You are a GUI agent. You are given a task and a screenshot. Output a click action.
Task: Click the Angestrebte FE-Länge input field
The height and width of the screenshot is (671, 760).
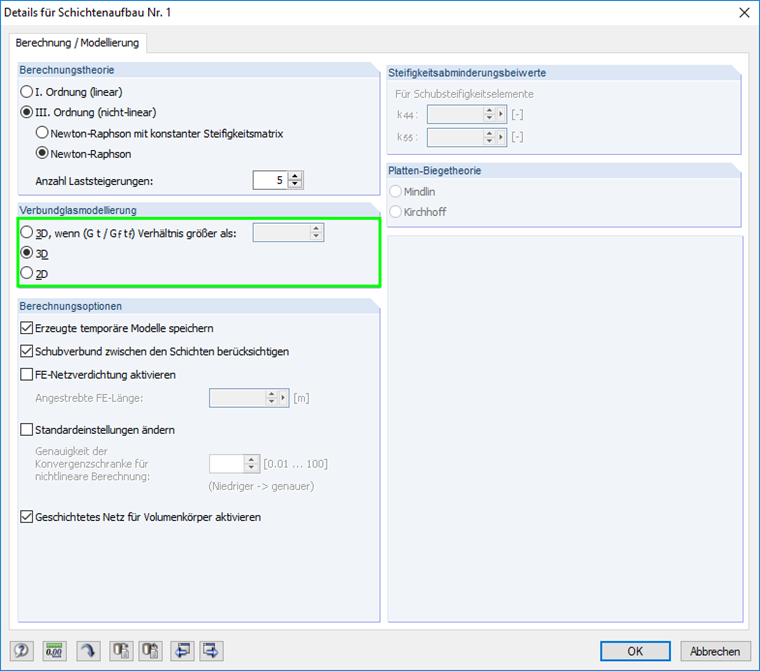[238, 398]
